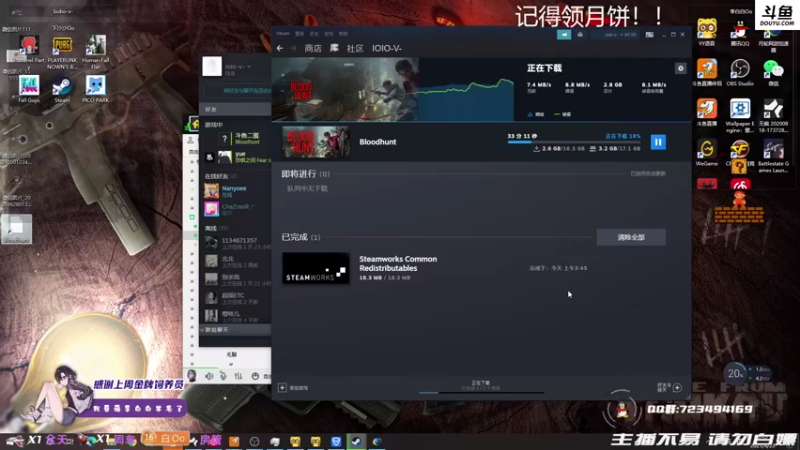The height and width of the screenshot is (450, 800).
Task: Click the 即将进行 upcoming section header
Action: [x=306, y=174]
